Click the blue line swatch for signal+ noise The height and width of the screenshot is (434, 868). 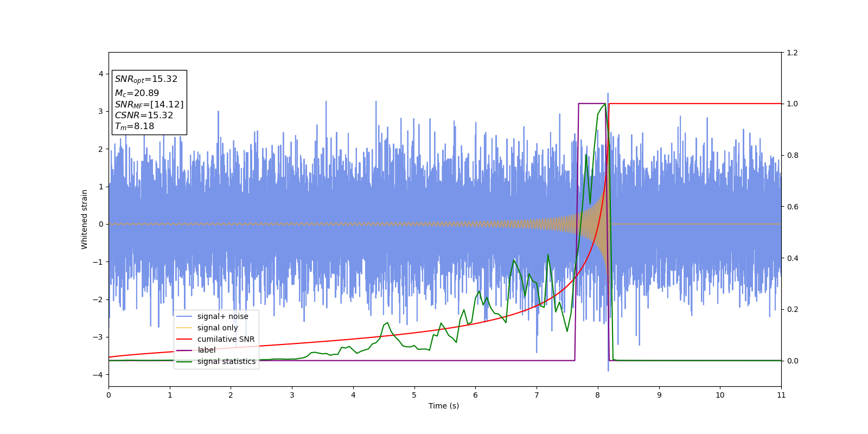(x=184, y=316)
